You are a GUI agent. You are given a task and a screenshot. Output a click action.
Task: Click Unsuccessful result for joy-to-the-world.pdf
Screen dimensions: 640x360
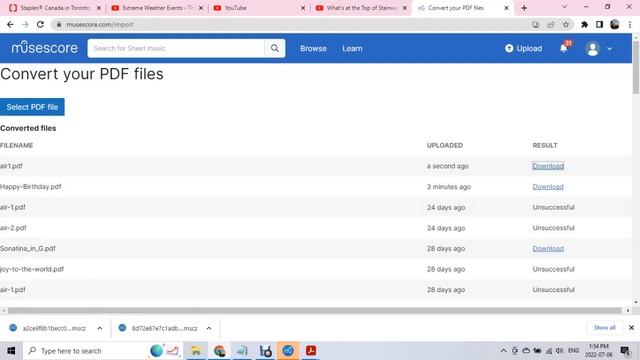(553, 269)
